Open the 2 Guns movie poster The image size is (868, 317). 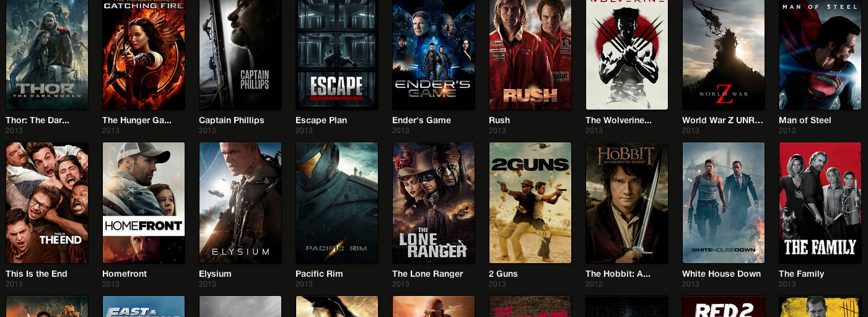530,203
